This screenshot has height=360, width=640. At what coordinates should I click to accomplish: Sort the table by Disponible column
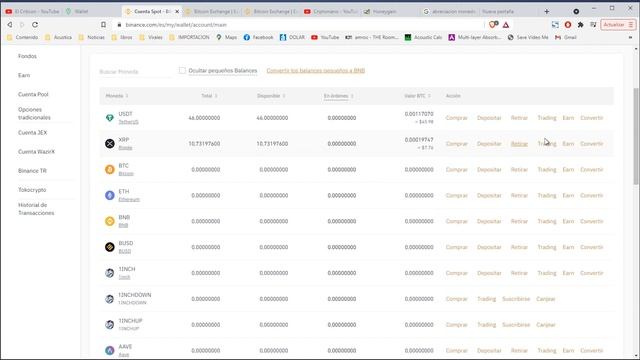coord(271,96)
